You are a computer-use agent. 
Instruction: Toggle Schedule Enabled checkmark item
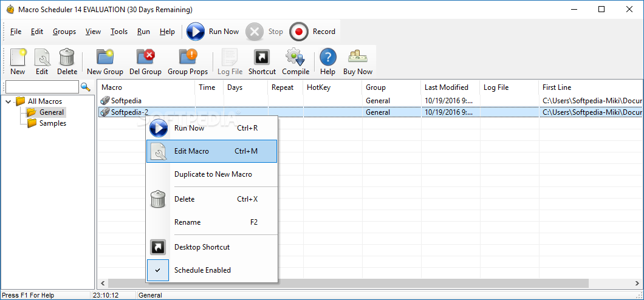(x=211, y=270)
